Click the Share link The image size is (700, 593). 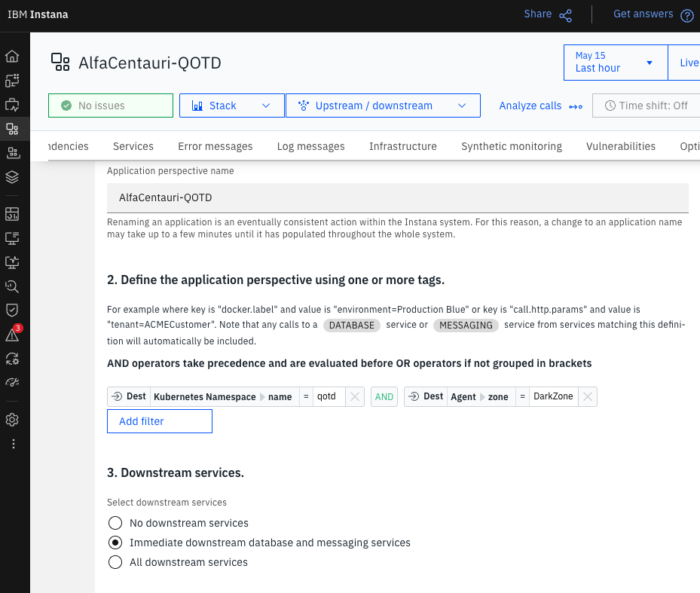[x=538, y=14]
